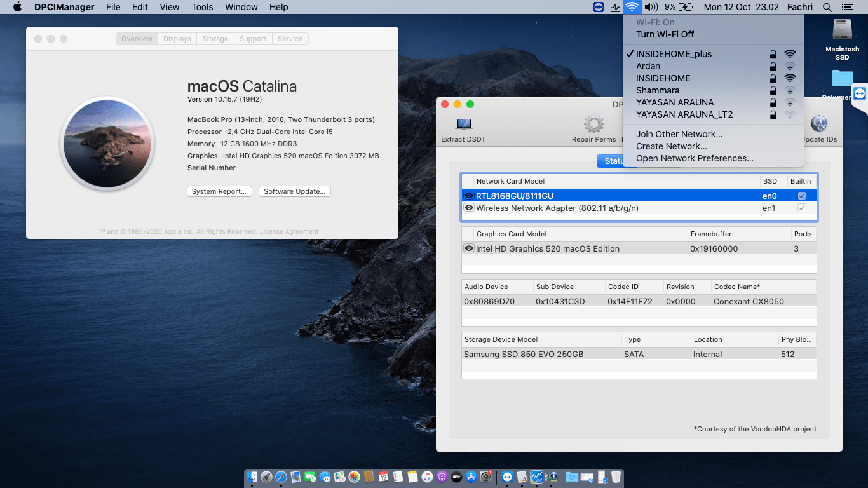This screenshot has width=868, height=488.
Task: Click the Wi-Fi status icon in menu bar
Action: tap(631, 7)
